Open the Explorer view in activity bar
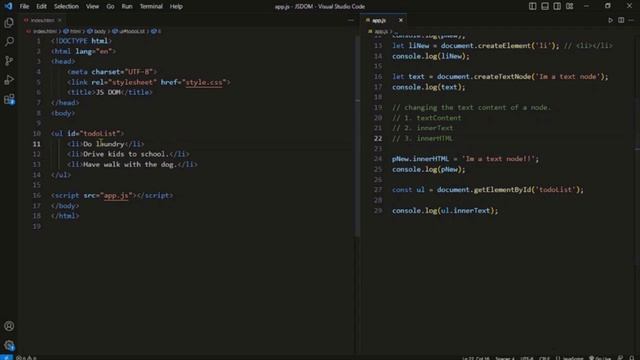 coord(9,23)
